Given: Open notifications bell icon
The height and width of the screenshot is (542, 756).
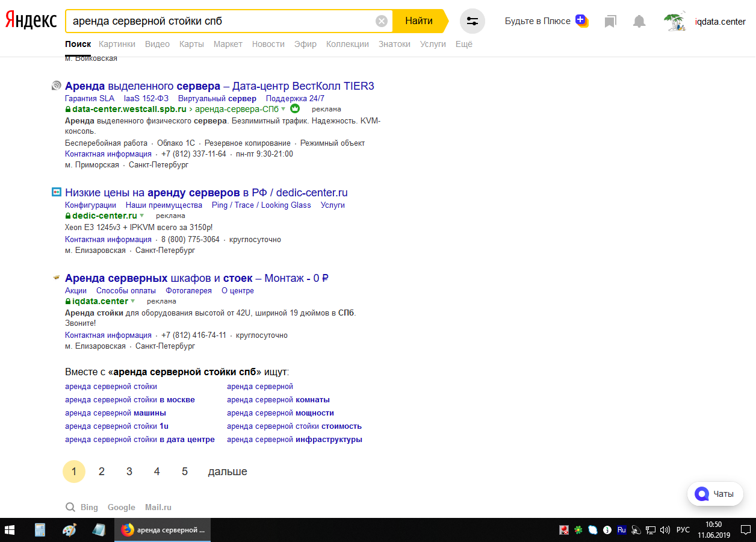Looking at the screenshot, I should point(639,22).
